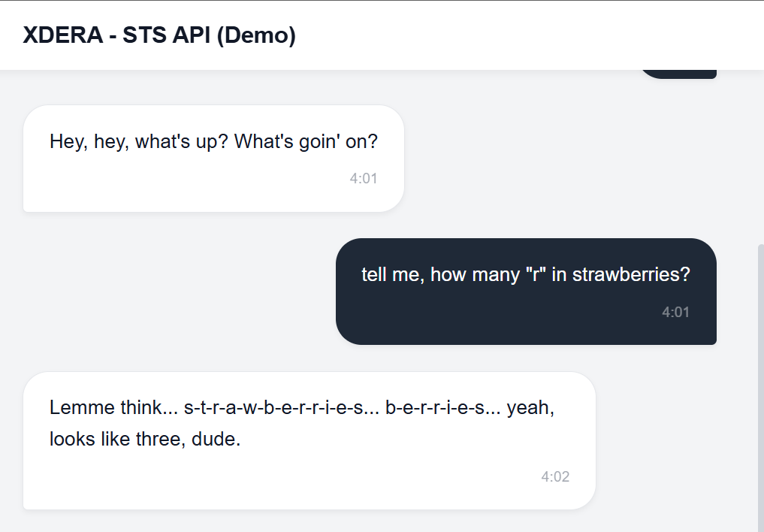Click the word Demo in the title
This screenshot has width=764, height=532.
tap(259, 35)
